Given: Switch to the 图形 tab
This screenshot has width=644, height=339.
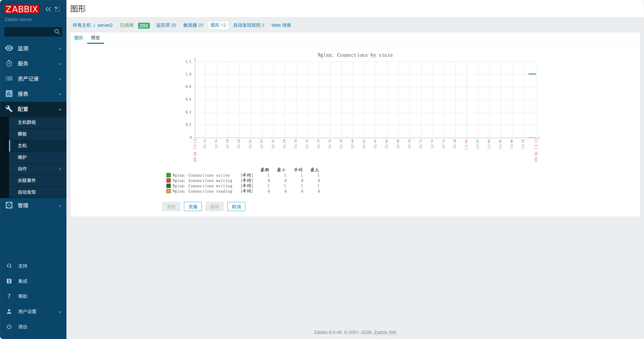Looking at the screenshot, I should (x=79, y=38).
